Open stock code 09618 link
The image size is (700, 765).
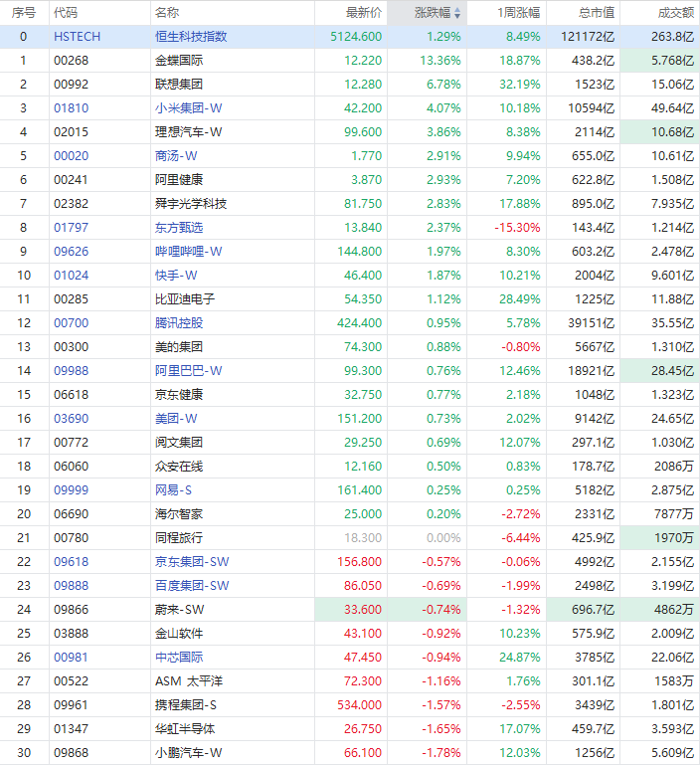[72, 562]
